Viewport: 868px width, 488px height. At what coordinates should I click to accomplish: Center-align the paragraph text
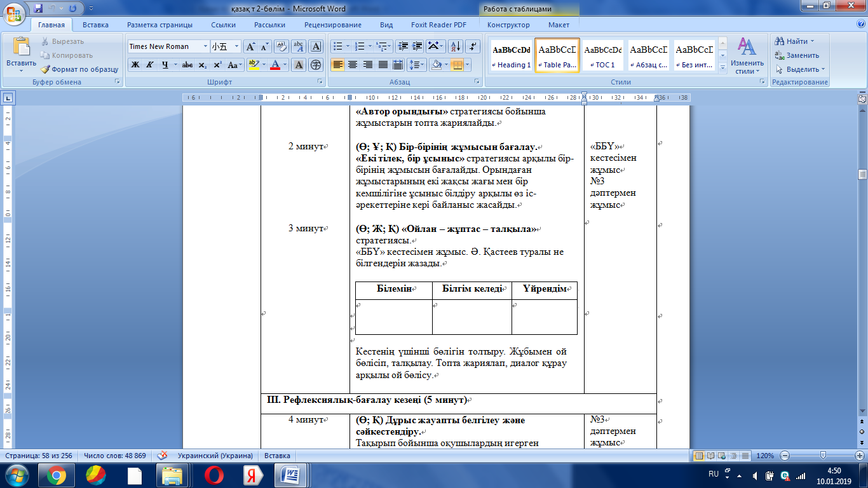[x=352, y=65]
